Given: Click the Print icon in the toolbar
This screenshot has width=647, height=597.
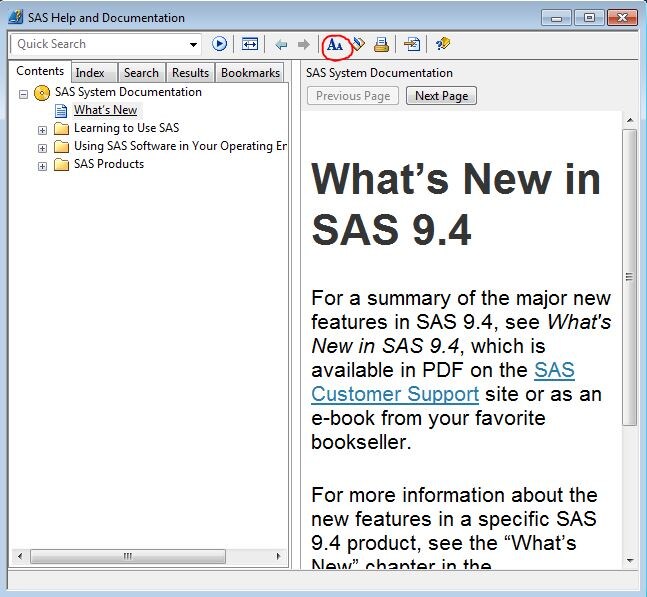Looking at the screenshot, I should click(x=381, y=44).
